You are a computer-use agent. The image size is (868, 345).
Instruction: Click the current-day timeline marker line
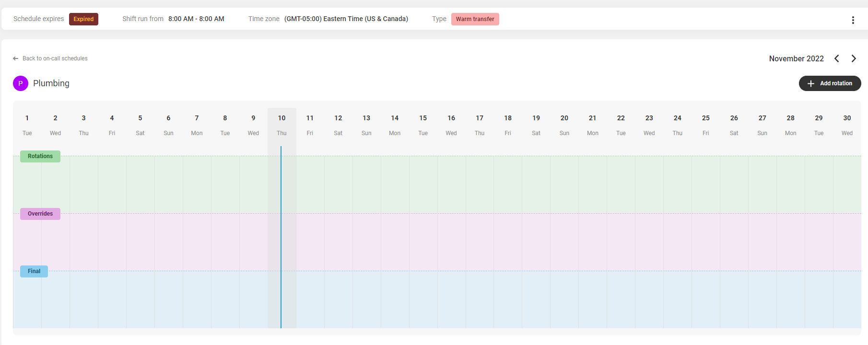point(281,237)
